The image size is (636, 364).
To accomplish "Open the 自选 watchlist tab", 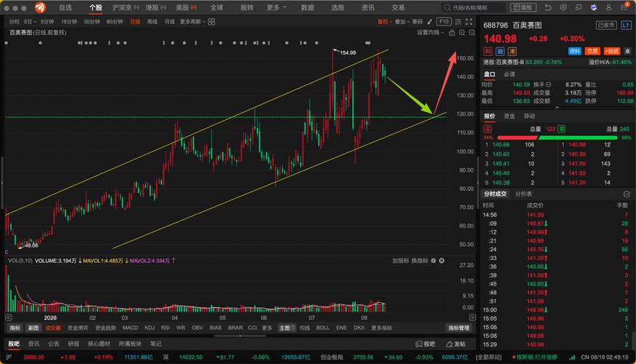I will [66, 7].
